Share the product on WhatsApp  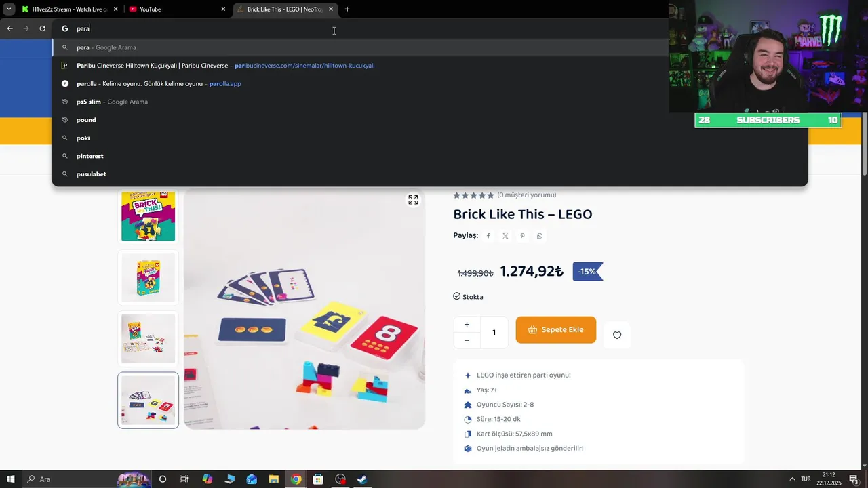[x=540, y=236]
